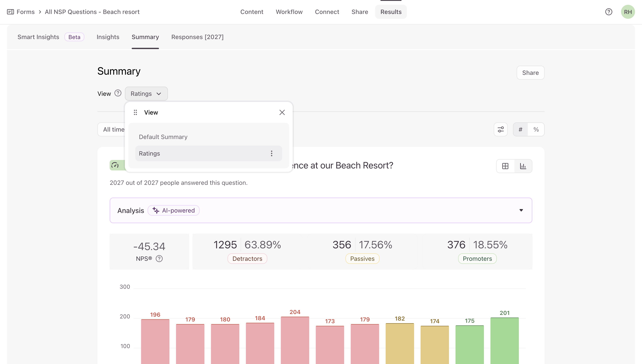Toggle results to number count mode
642x364 pixels.
(x=520, y=129)
